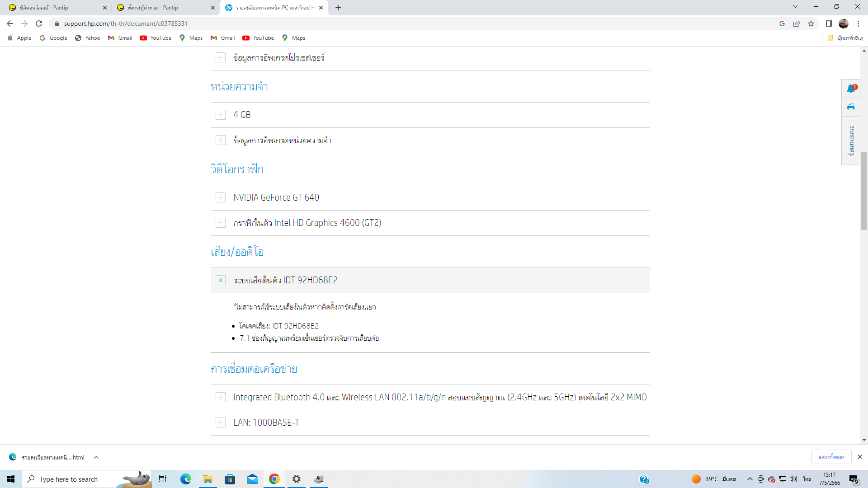Screen dimensions: 868x488
Task: Open Settings gear from taskbar
Action: click(296, 479)
